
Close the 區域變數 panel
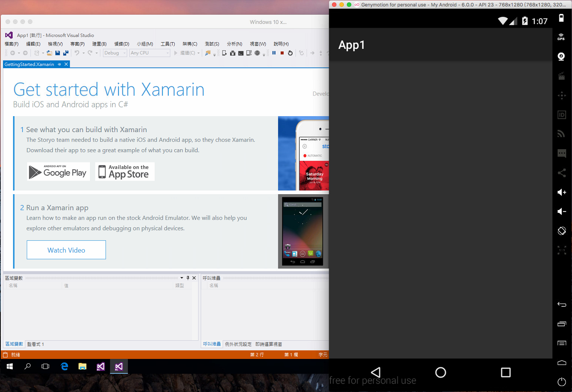[194, 278]
